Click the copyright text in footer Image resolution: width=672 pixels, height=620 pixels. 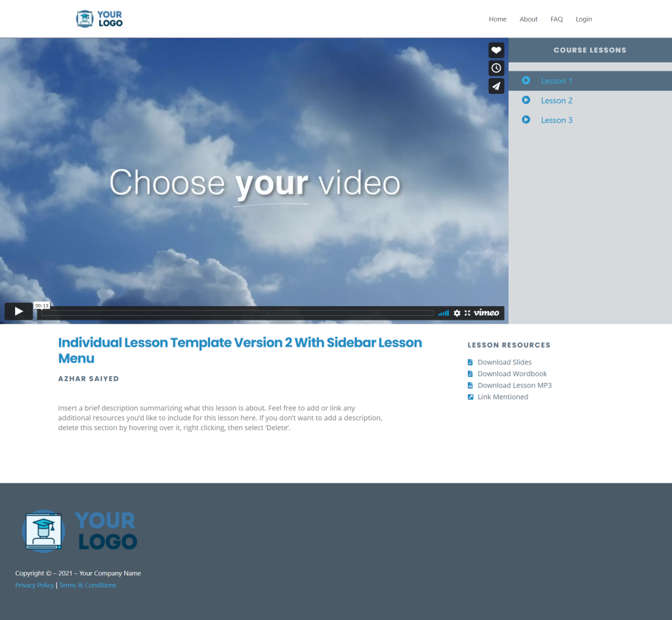click(78, 573)
